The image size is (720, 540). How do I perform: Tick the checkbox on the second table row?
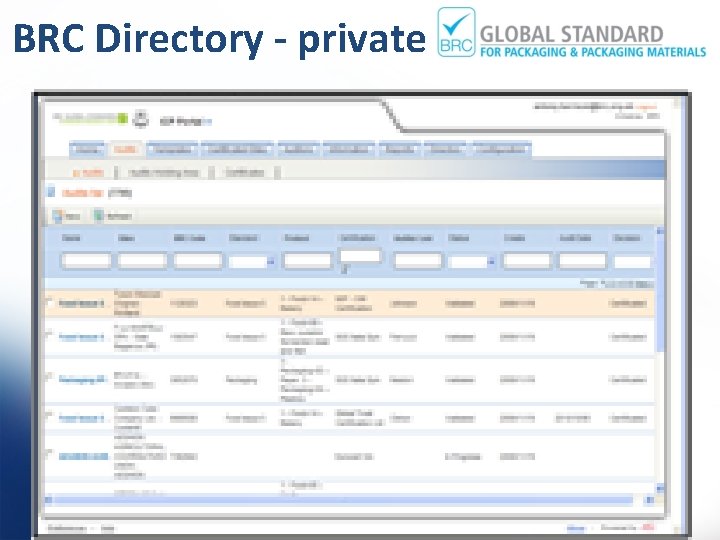[x=49, y=335]
